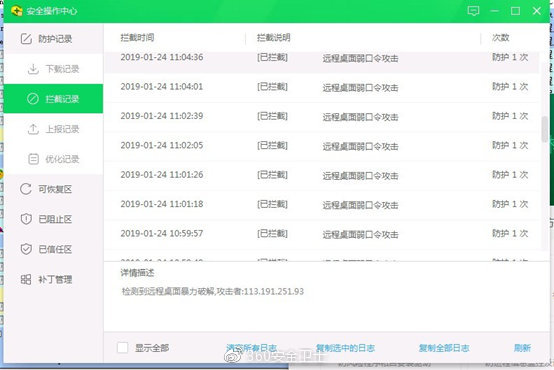The width and height of the screenshot is (554, 370).
Task: Enable the 显示全部 checkbox
Action: (x=123, y=348)
